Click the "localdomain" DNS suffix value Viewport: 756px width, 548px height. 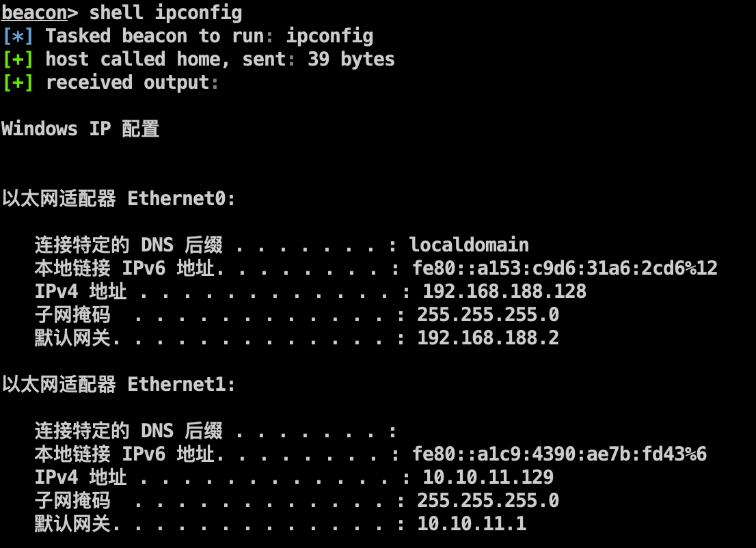469,245
